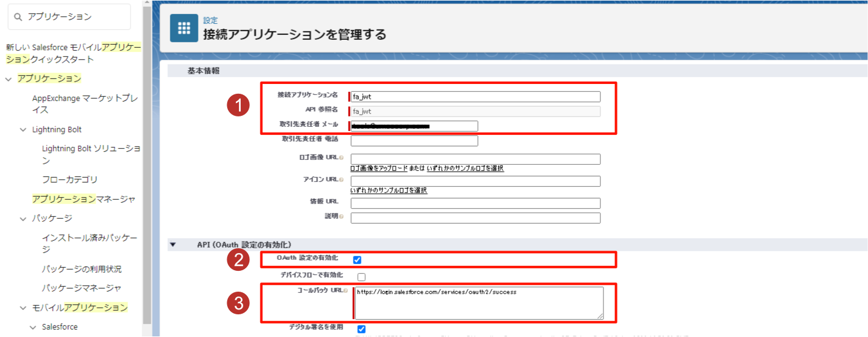Uncheck the OAuth 設定の有効化 checkbox

pos(357,260)
